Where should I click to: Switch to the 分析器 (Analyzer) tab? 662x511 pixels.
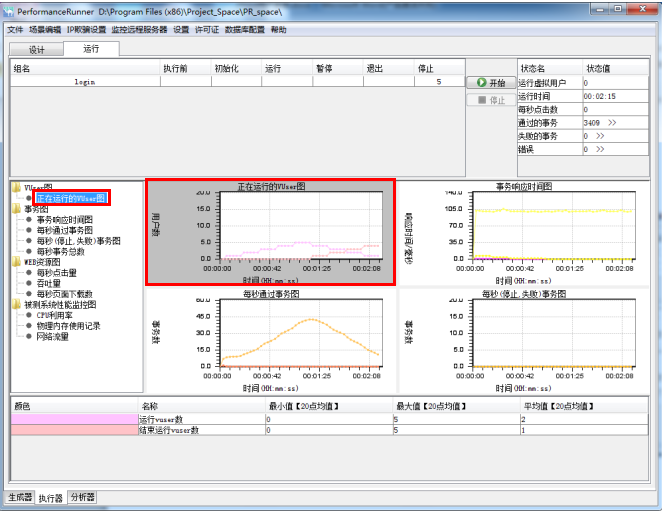coord(82,497)
